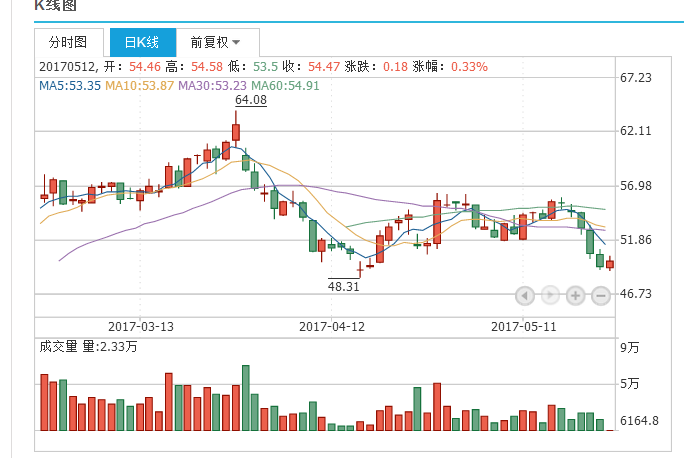
Task: Click the 64.08 high price label
Action: pyautogui.click(x=251, y=100)
